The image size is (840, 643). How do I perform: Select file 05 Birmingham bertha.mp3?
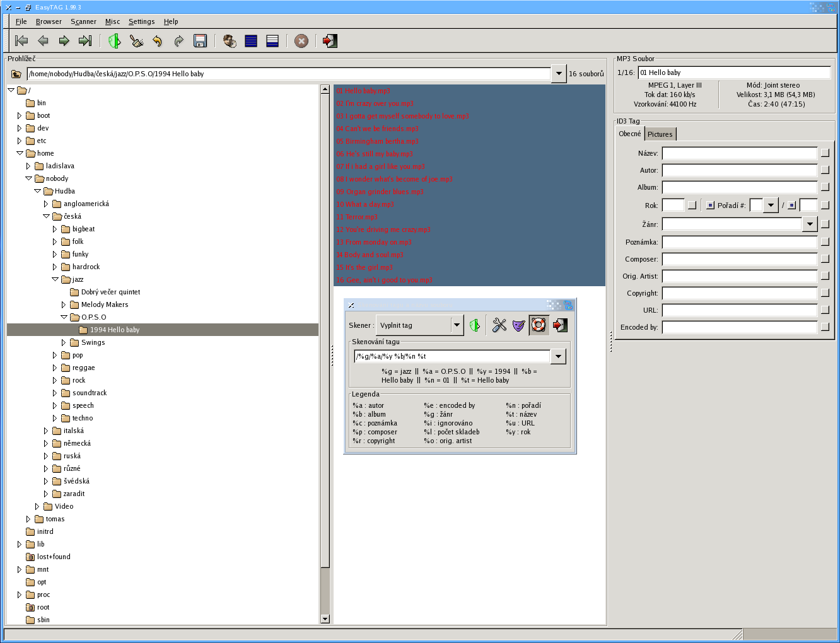pos(377,141)
